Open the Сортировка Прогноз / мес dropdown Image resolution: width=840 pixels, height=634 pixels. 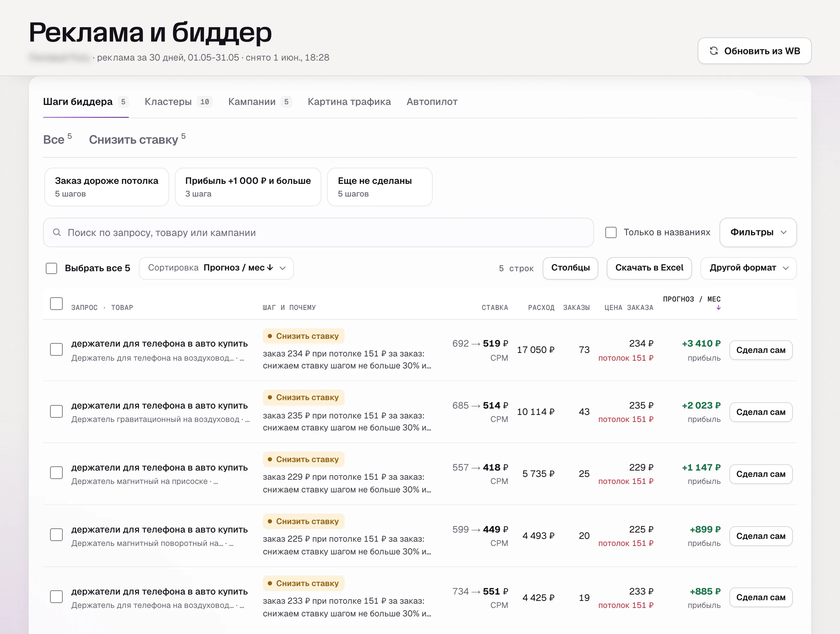(216, 268)
